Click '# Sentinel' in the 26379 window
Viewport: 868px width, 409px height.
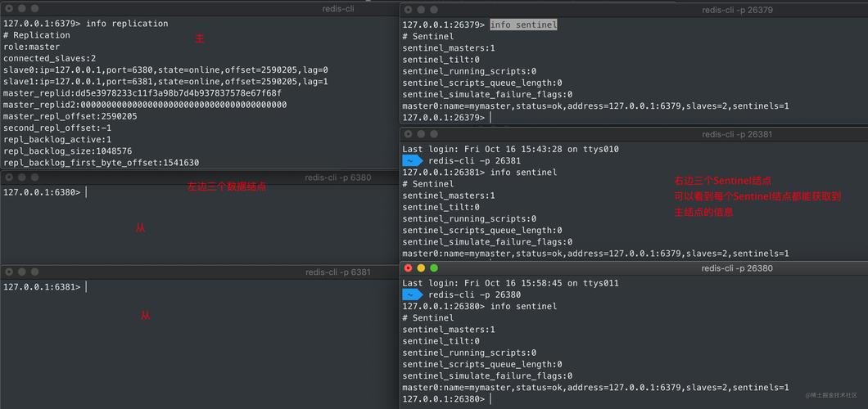(x=428, y=37)
